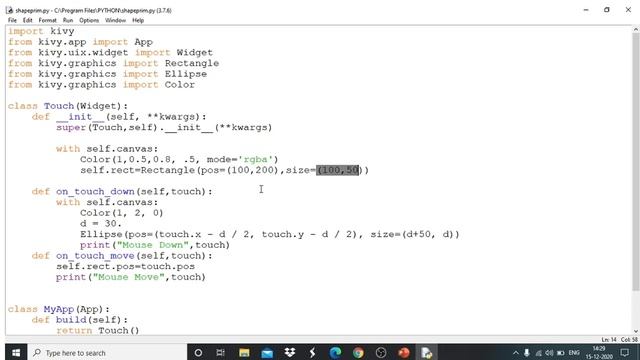
Task: Click the 'with self.canvas:' line under __init__
Action: [107, 149]
